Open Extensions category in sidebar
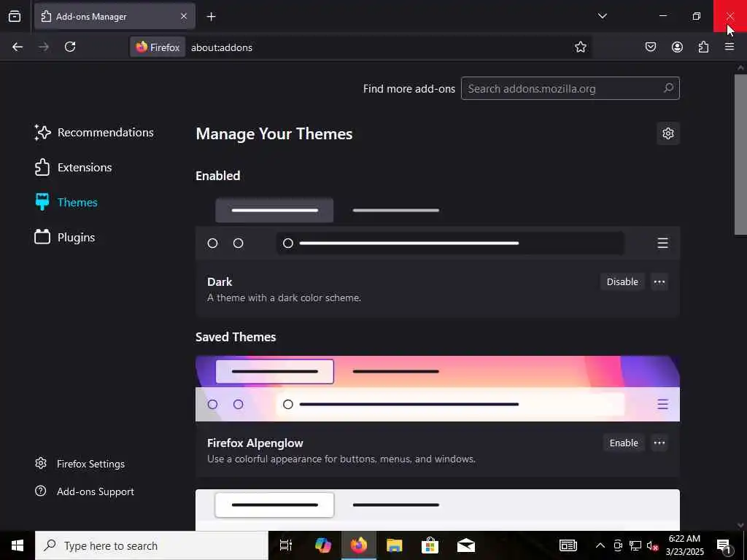Screen dimensions: 747x560 tap(74, 168)
